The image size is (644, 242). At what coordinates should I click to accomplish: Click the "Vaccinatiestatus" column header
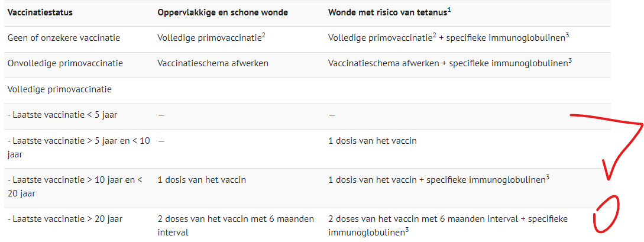tap(40, 12)
